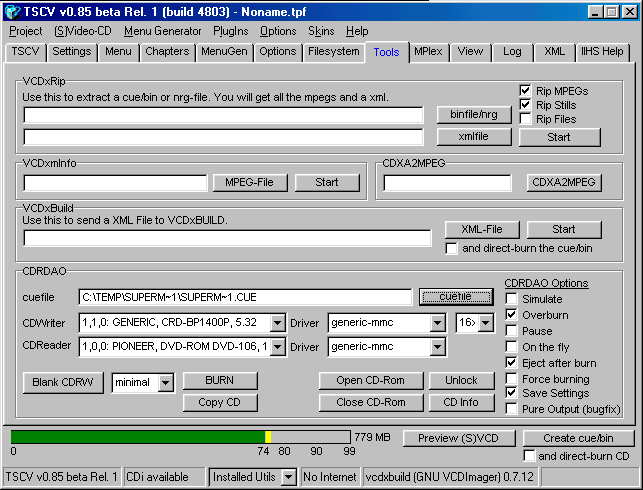Disable Eject after burn option
Screen dimensions: 643x490
pyautogui.click(x=512, y=363)
